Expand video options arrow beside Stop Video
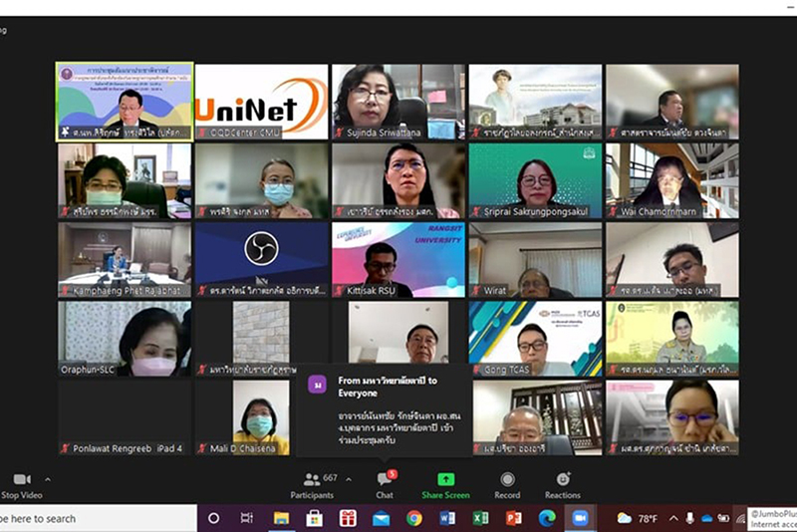797x532 pixels. point(47,479)
